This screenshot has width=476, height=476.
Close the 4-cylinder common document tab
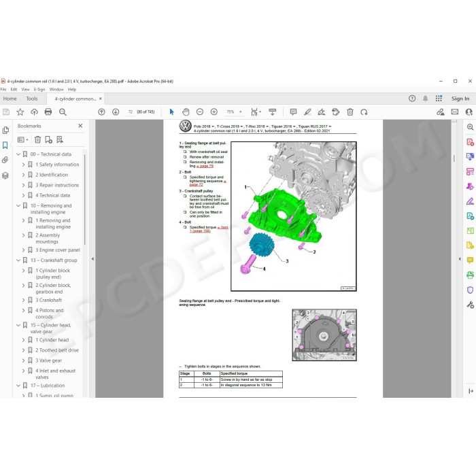pos(101,99)
